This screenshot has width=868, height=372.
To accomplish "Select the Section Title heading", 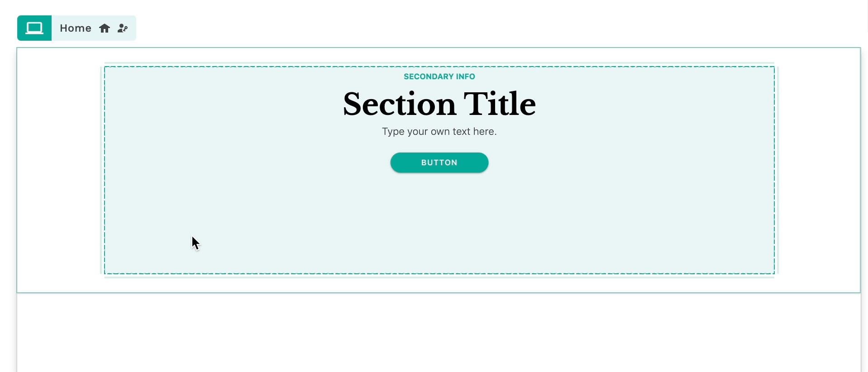I will [x=439, y=104].
